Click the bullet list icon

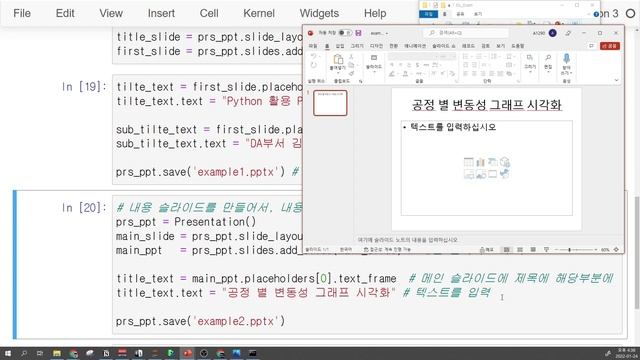(466, 56)
